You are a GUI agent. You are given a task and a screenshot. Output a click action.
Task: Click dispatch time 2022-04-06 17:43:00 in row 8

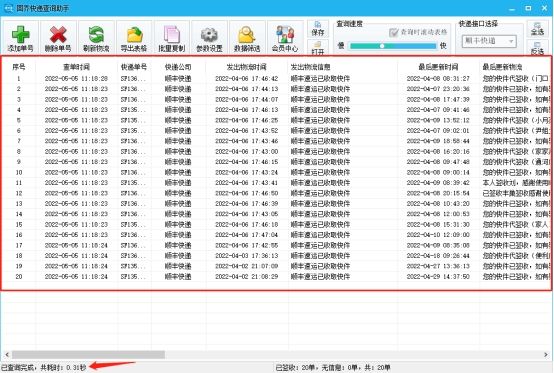click(246, 152)
